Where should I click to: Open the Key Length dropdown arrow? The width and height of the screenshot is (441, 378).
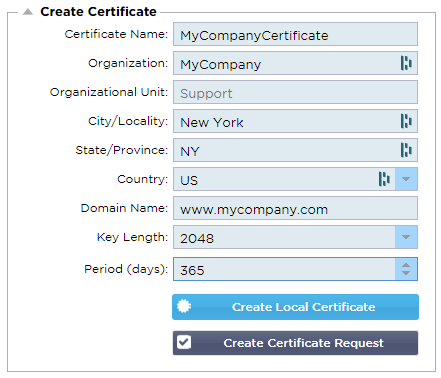[x=406, y=237]
